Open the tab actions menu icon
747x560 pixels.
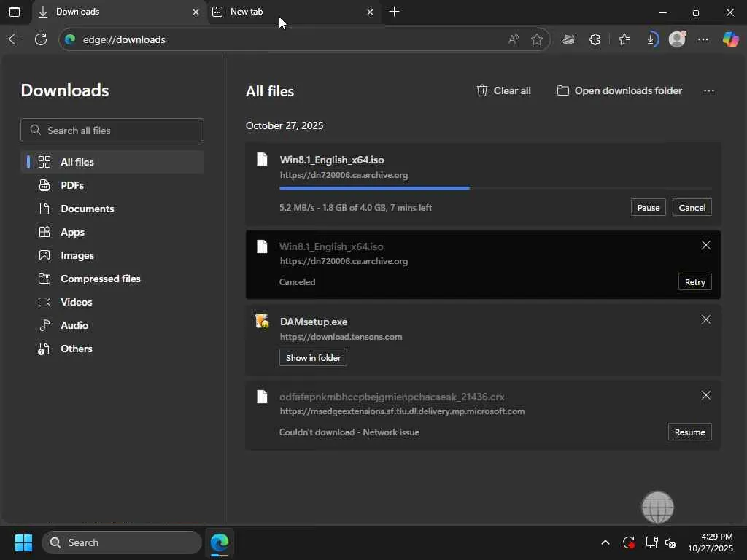tap(15, 12)
